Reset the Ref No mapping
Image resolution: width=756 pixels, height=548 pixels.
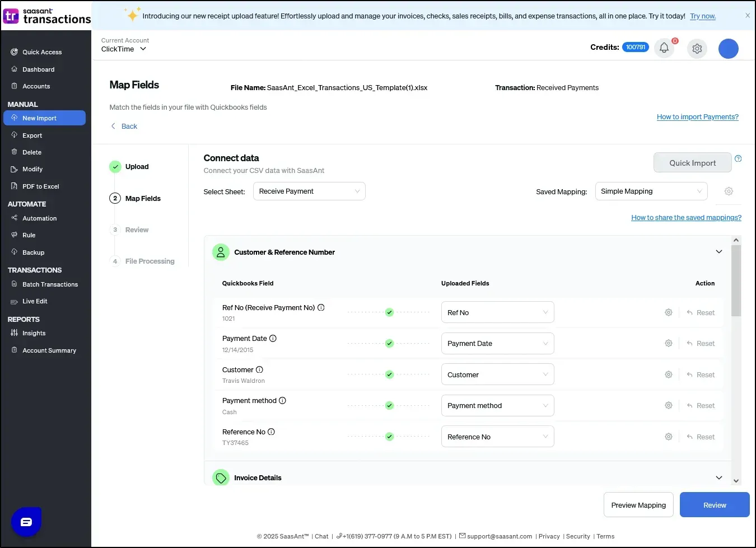701,312
